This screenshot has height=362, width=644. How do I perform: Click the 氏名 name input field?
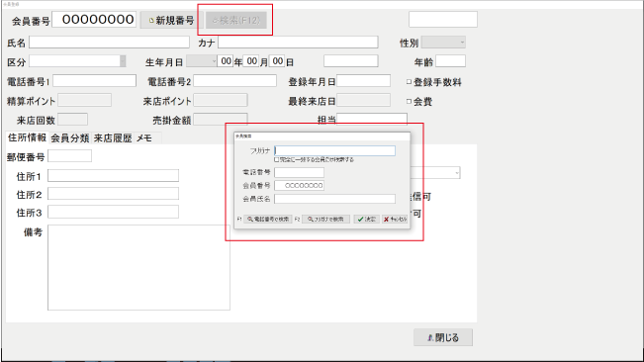coord(109,43)
